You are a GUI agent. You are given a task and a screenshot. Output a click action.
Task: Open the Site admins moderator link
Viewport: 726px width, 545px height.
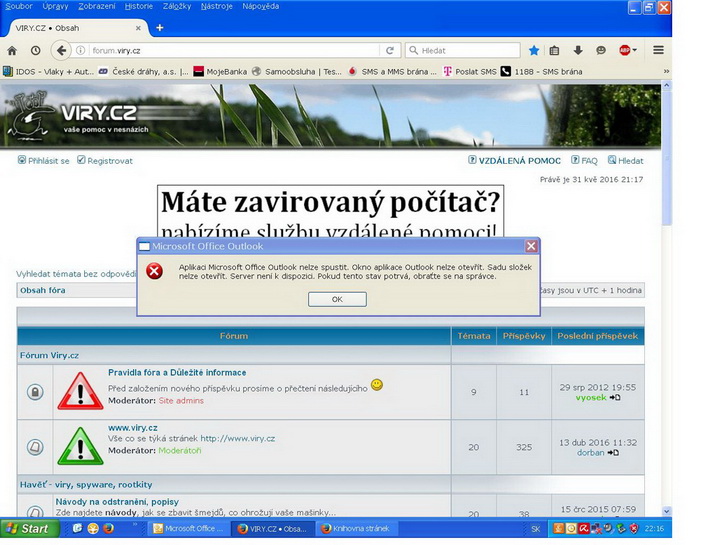(181, 401)
